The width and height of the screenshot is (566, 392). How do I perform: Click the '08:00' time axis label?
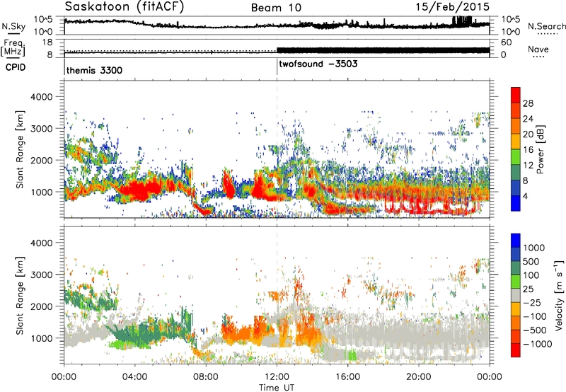[x=206, y=377]
